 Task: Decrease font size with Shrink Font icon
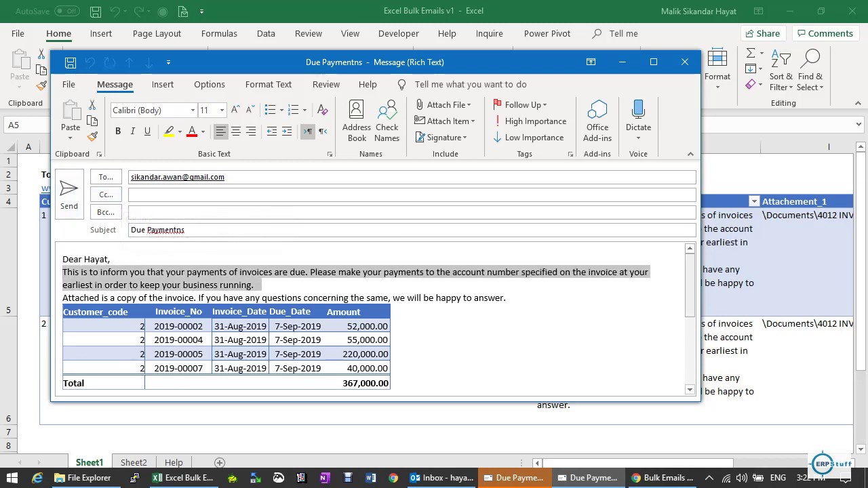point(250,110)
